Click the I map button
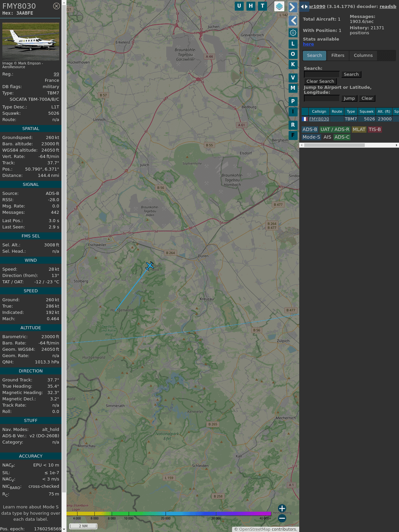 click(x=293, y=112)
